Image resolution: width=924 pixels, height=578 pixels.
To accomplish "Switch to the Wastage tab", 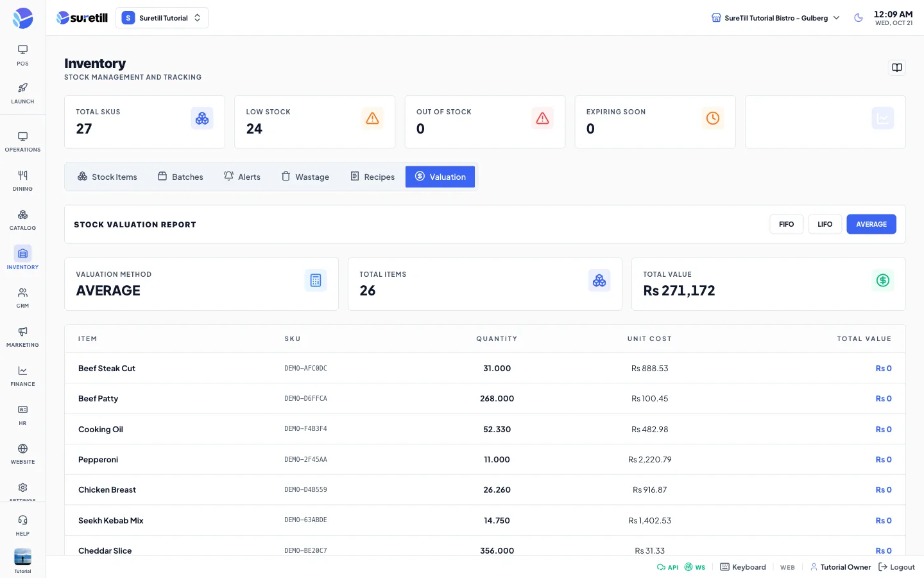I will [305, 177].
